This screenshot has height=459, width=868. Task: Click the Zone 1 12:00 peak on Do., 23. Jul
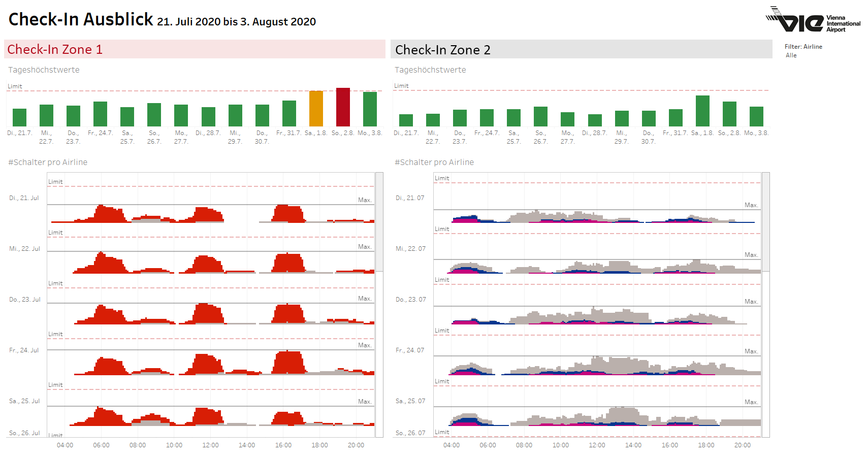coord(206,313)
